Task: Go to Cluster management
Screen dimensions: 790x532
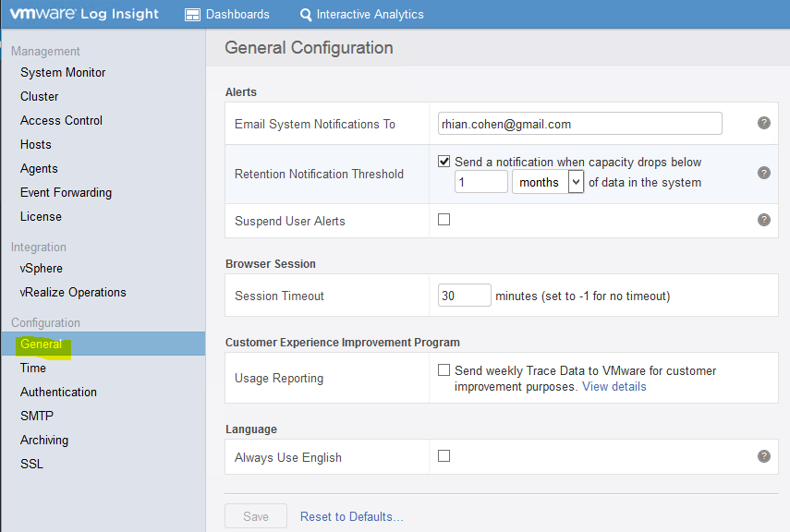Action: click(x=40, y=96)
